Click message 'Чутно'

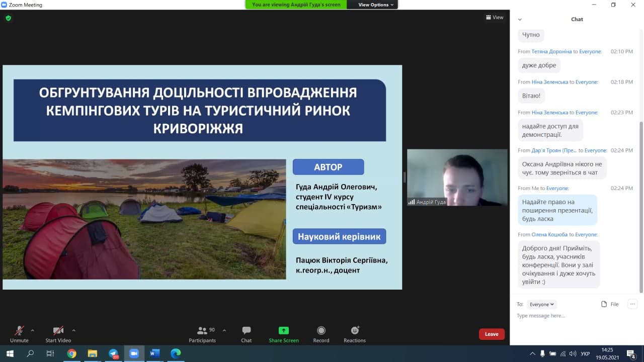pos(531,35)
